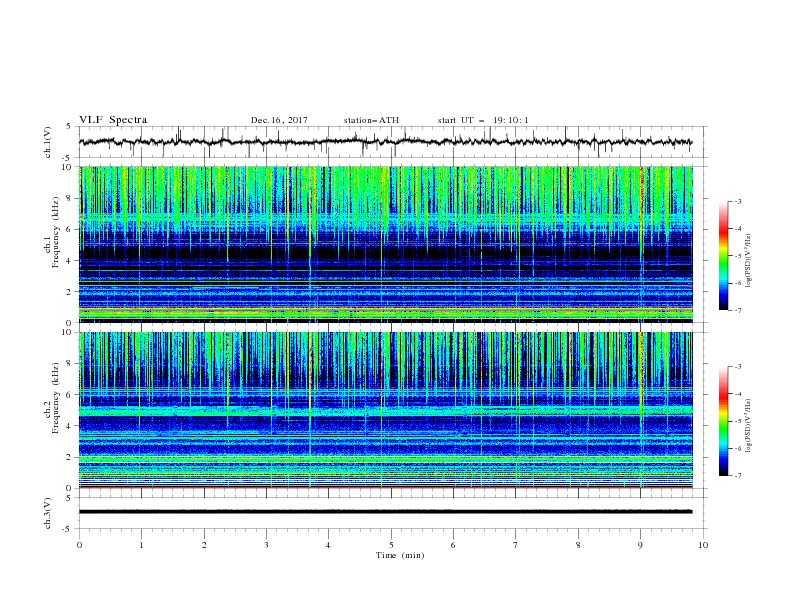Image resolution: width=792 pixels, height=612 pixels.
Task: Click the red vertical burst in ch.1 spectrogram
Action: (641, 202)
